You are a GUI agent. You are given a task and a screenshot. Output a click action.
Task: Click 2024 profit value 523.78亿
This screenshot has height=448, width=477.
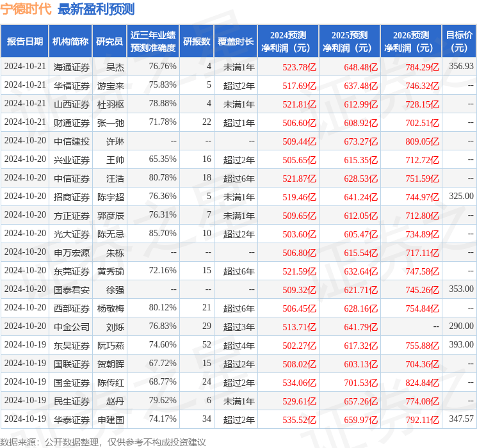[x=300, y=67]
